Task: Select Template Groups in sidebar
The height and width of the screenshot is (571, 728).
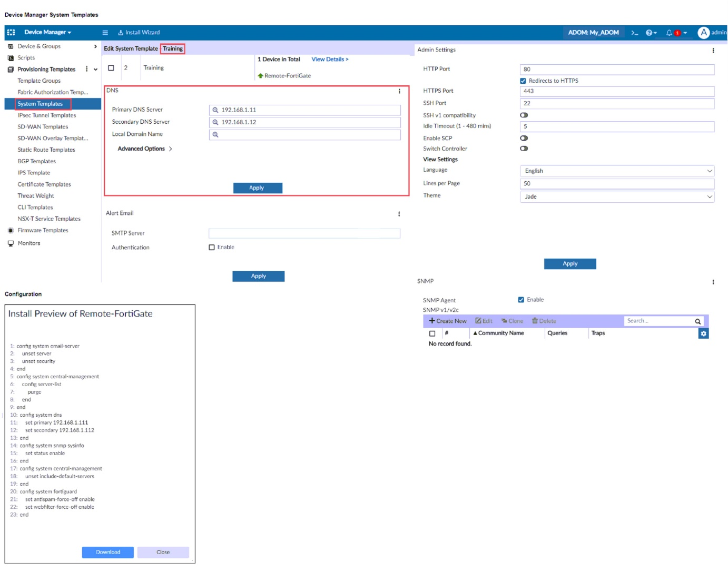Action: coord(39,81)
